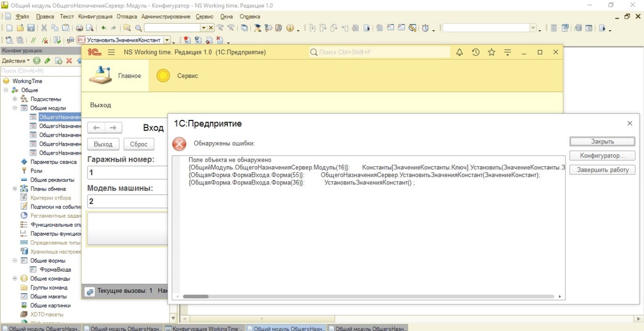Expand the Планы обмена node
This screenshot has height=331, width=644.
15,189
